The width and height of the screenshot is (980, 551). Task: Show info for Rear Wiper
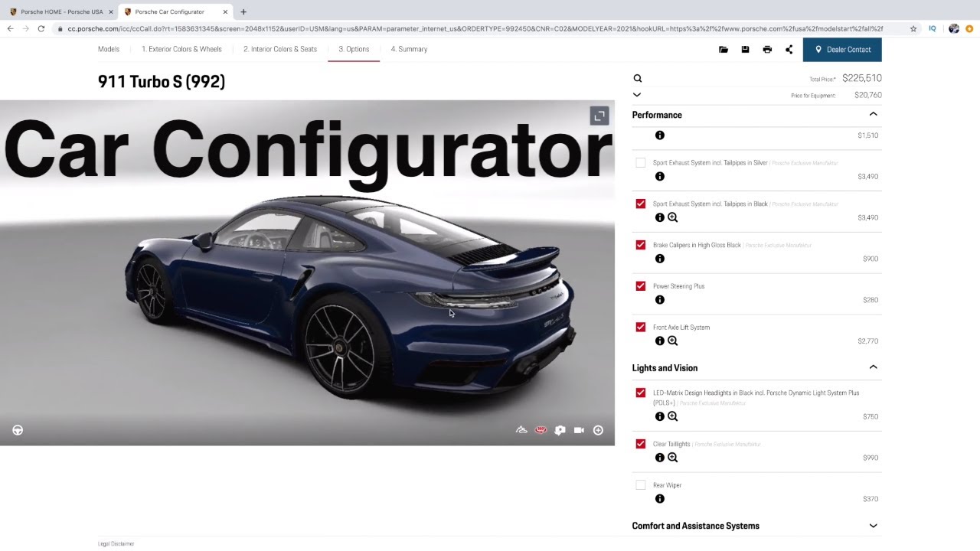(660, 499)
